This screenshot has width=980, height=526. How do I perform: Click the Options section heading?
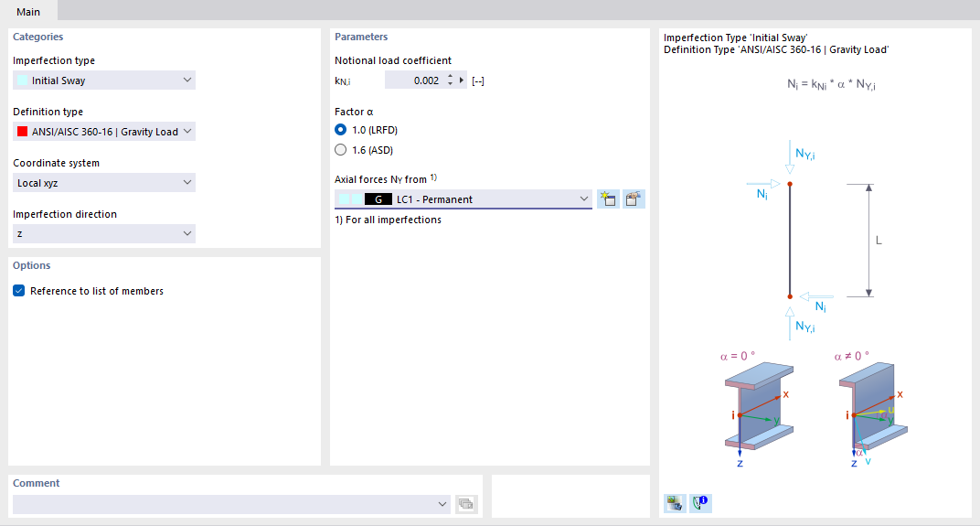(x=32, y=265)
